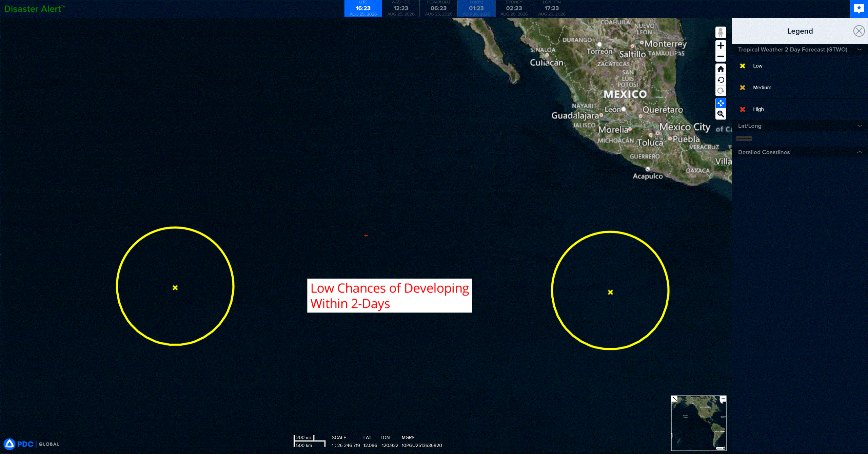Collapse the Lat/Long legend section
868x454 pixels.
[x=860, y=126]
